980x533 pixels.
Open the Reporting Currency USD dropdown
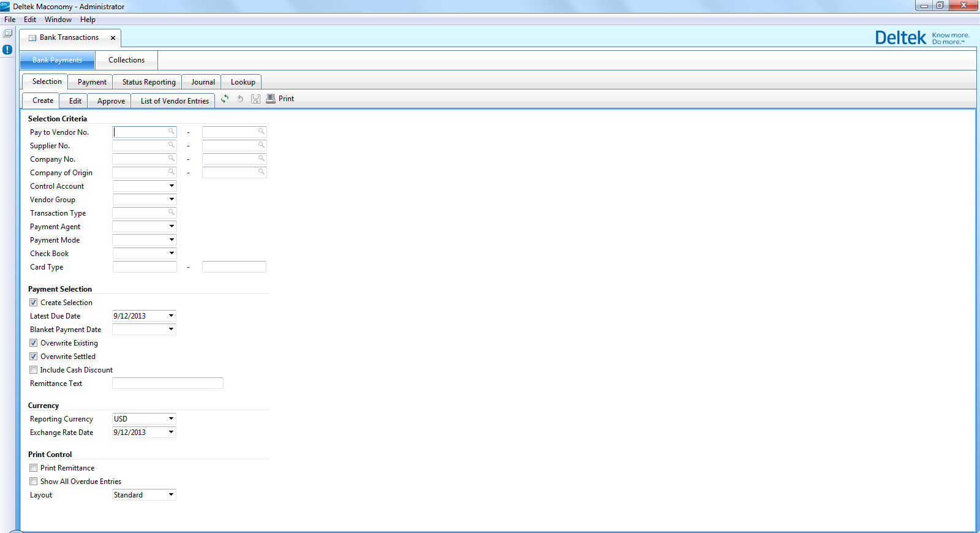(171, 418)
